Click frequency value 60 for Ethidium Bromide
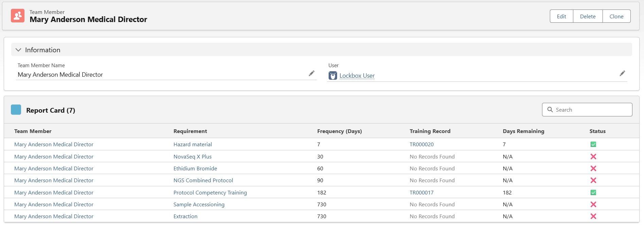 320,168
